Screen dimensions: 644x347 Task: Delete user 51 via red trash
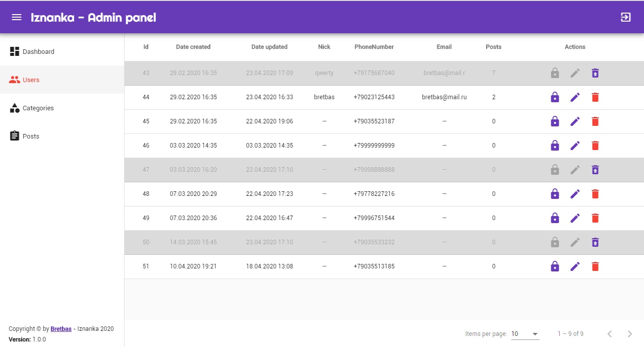595,266
